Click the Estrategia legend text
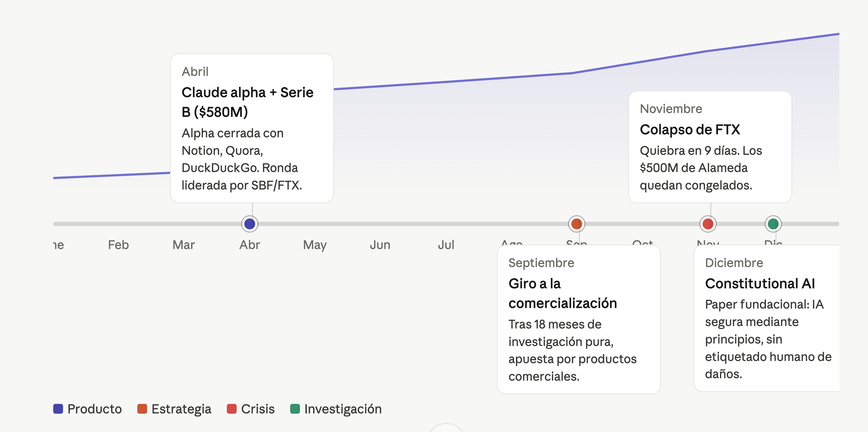This screenshot has height=432, width=868. [x=181, y=409]
